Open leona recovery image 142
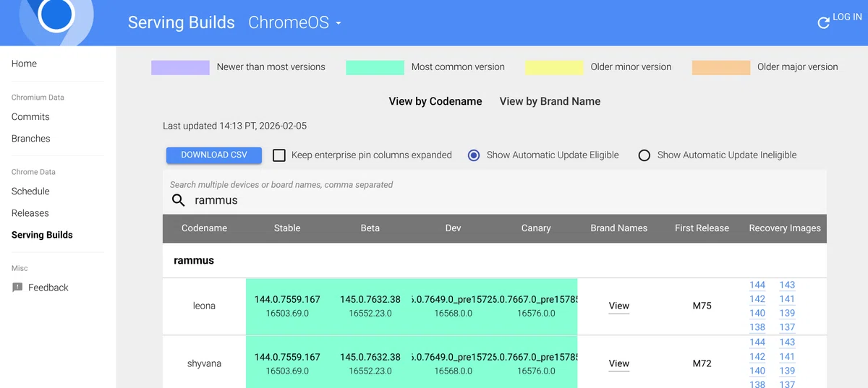The image size is (868, 388). [757, 298]
